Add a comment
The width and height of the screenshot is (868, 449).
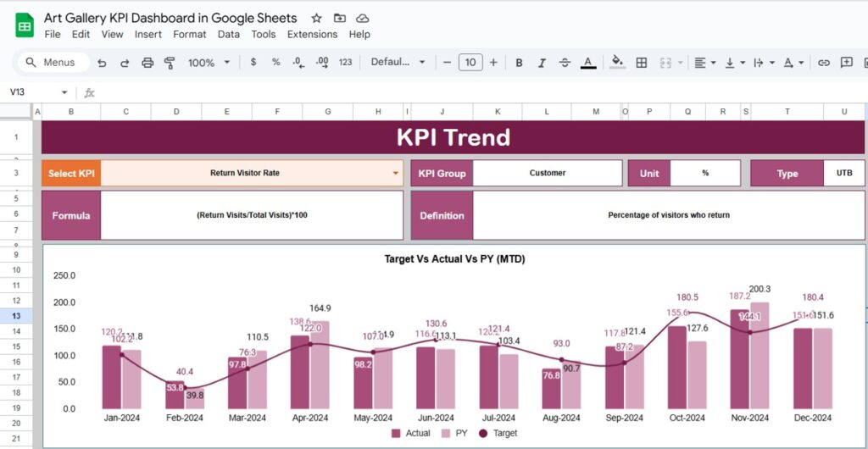pyautogui.click(x=847, y=63)
